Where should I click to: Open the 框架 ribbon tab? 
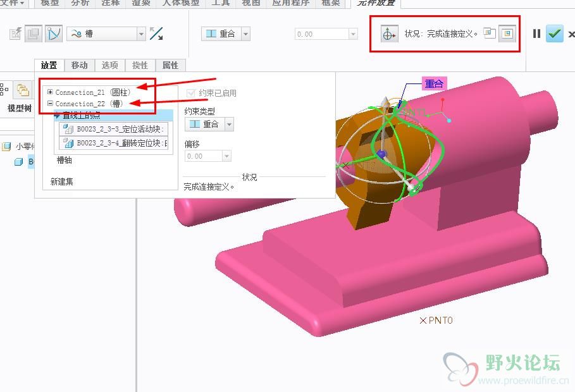331,3
